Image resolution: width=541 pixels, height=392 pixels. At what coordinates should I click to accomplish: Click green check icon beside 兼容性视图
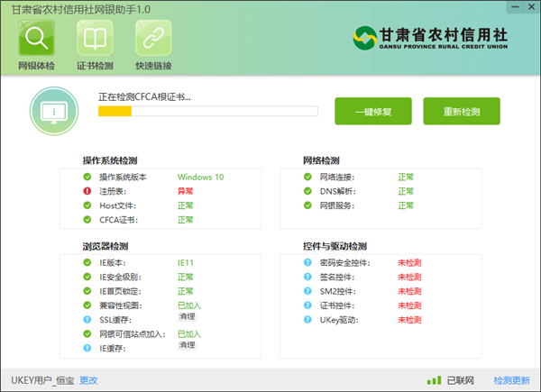tap(87, 305)
